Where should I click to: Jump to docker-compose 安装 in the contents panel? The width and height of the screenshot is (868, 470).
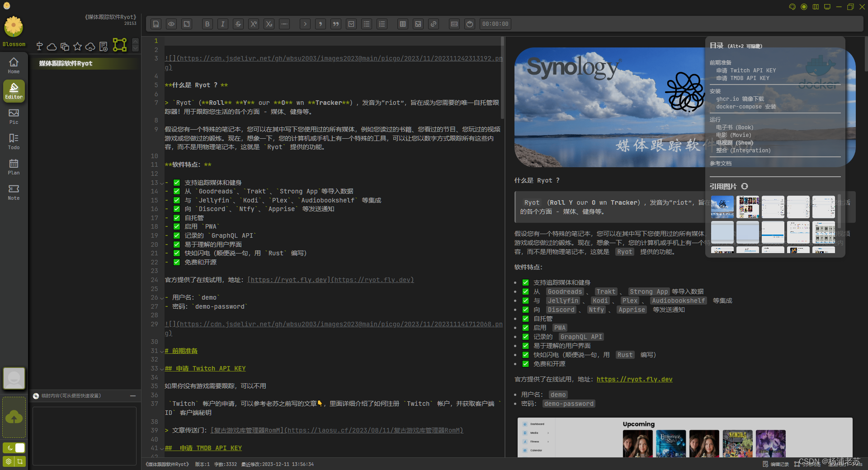(x=746, y=107)
